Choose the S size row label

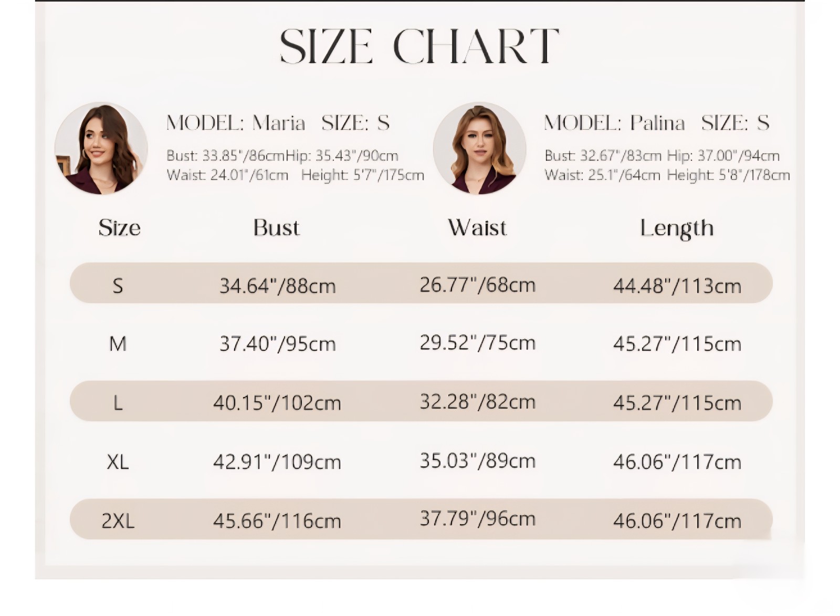pos(118,286)
